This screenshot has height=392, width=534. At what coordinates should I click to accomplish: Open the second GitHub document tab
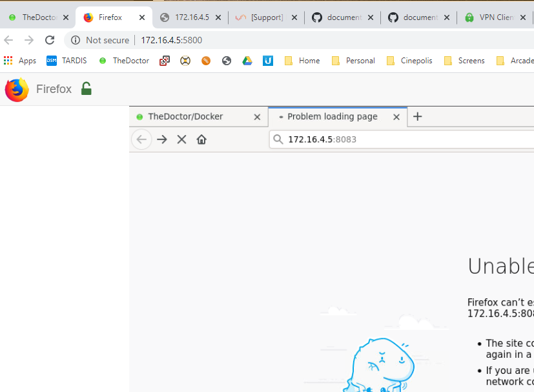coord(420,17)
